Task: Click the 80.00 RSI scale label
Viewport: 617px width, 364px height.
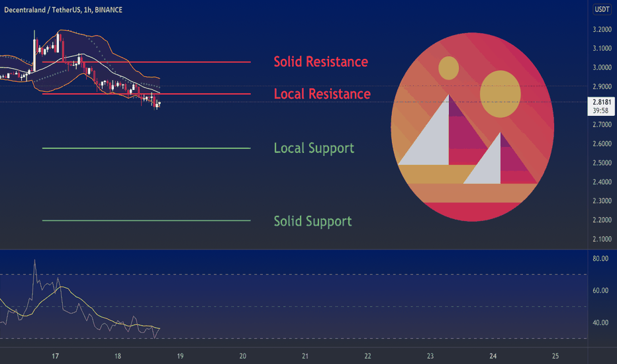Action: pos(601,259)
